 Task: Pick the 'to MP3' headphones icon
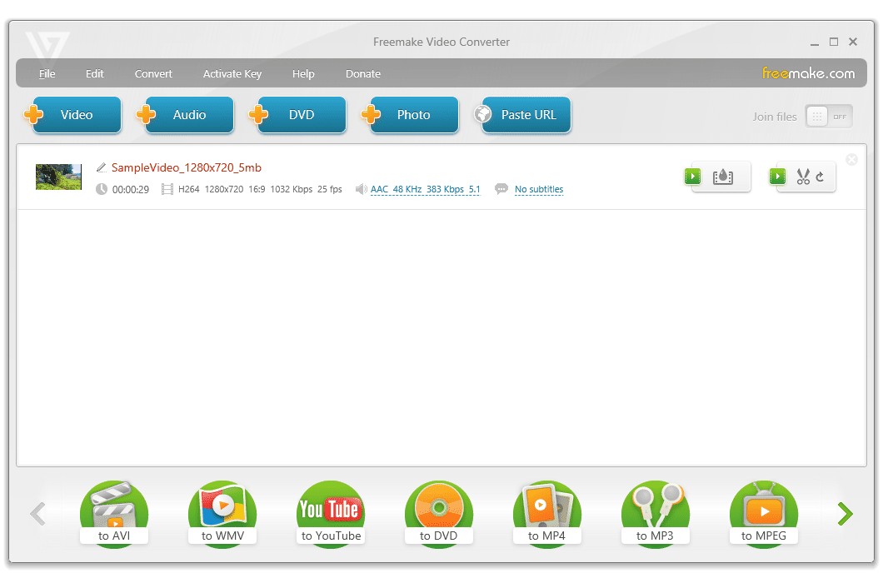(x=656, y=508)
